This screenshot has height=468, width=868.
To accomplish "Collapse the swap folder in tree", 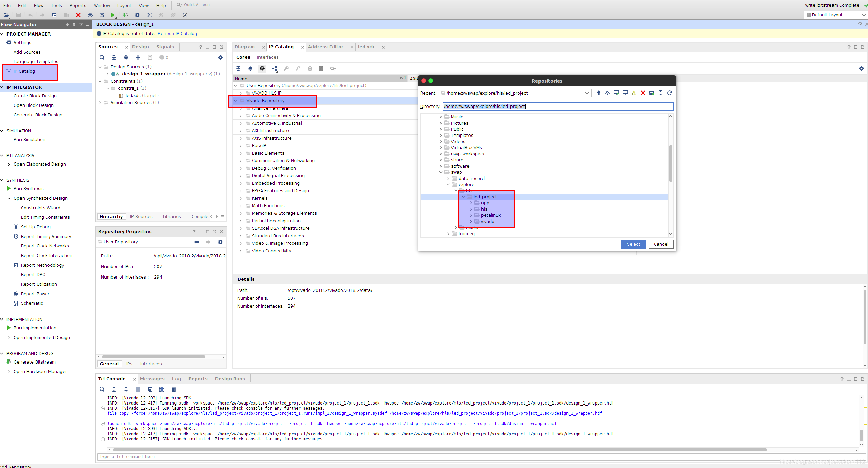I will [441, 172].
